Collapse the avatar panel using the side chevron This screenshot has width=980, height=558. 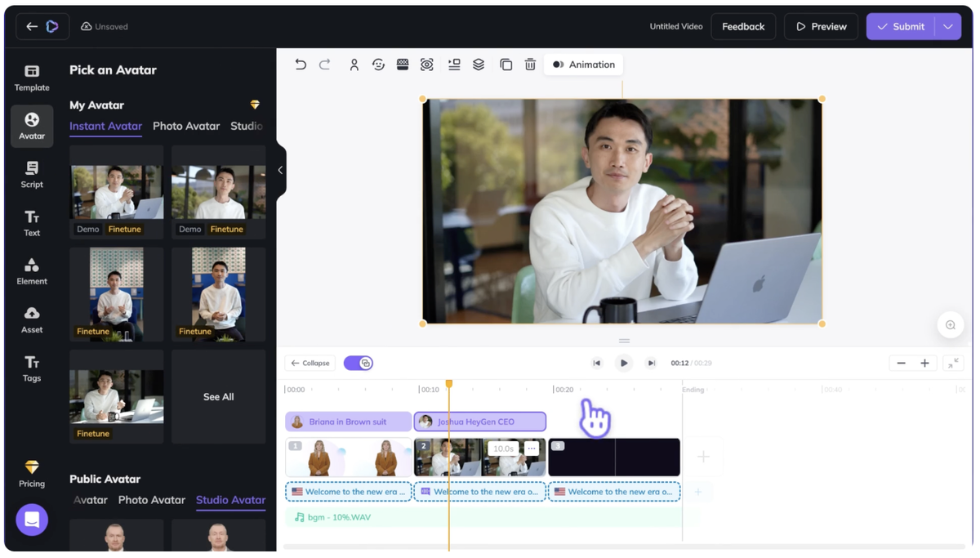coord(281,170)
